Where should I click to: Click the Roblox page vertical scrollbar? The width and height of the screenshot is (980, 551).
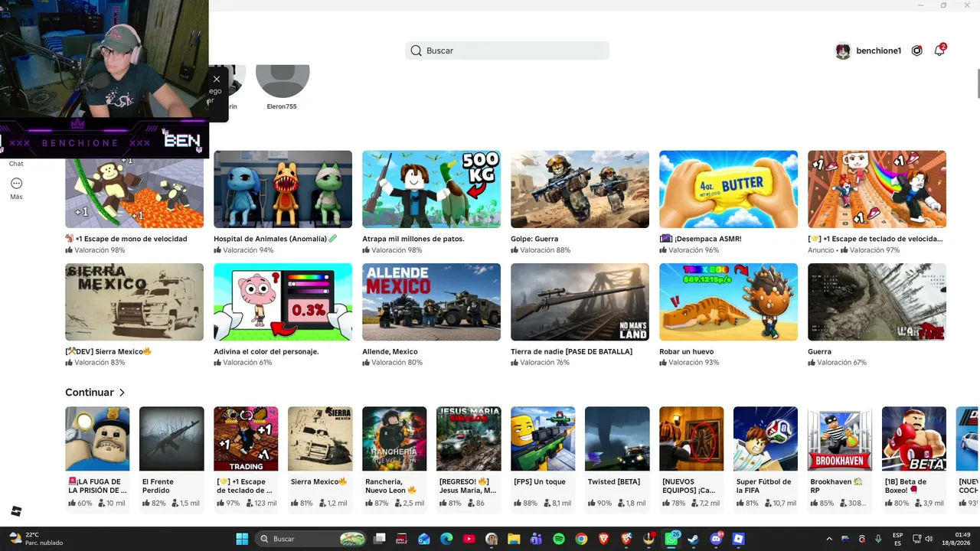click(x=978, y=84)
